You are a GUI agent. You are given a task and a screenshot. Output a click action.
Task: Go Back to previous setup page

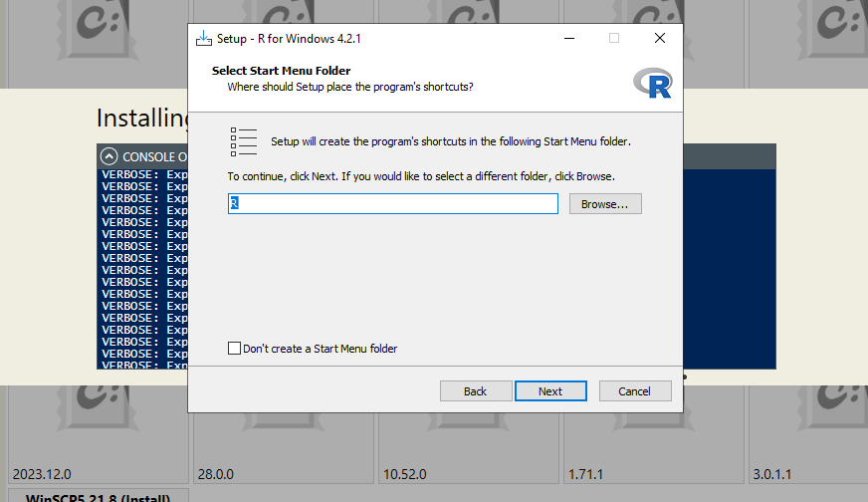[476, 391]
